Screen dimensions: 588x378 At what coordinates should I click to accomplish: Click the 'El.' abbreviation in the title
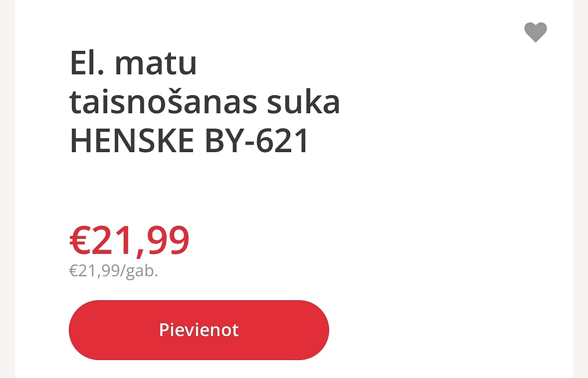point(87,63)
